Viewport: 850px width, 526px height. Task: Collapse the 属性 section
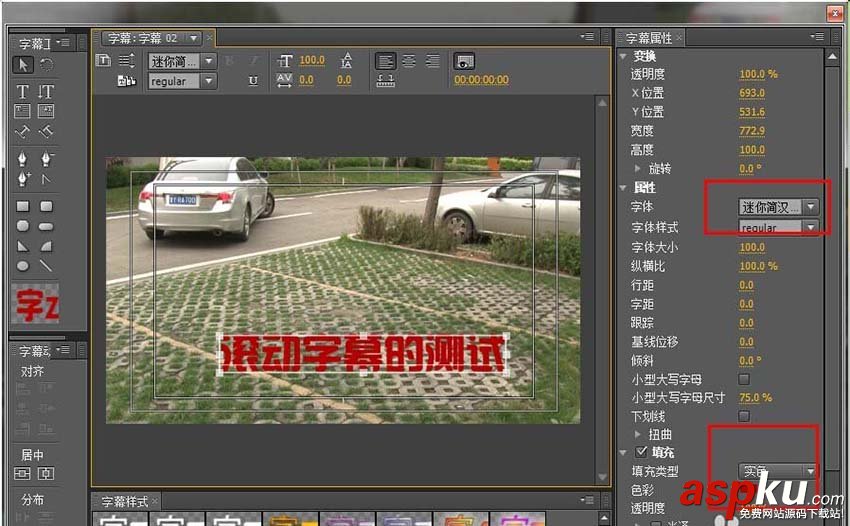(623, 188)
